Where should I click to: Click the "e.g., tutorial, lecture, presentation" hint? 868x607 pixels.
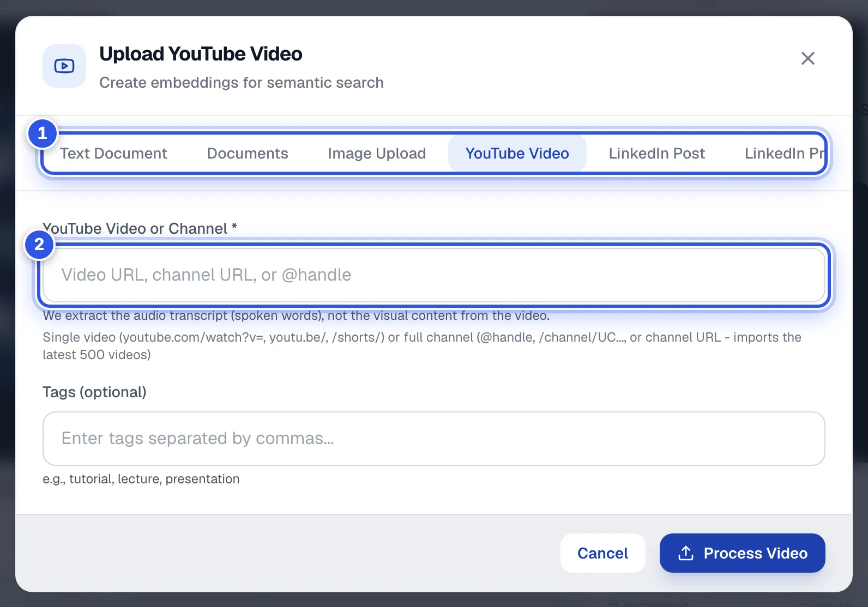[x=141, y=479]
